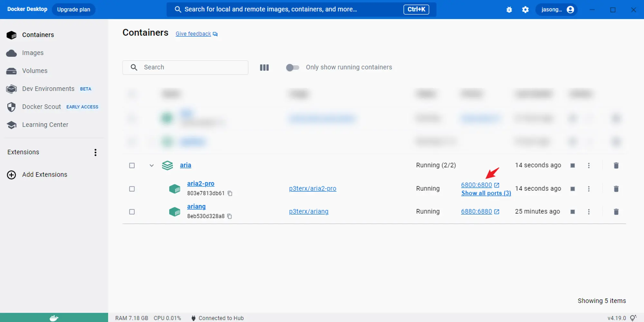This screenshot has height=322, width=644.
Task: Click the notification lightbulb icon at bottom right
Action: click(x=633, y=318)
